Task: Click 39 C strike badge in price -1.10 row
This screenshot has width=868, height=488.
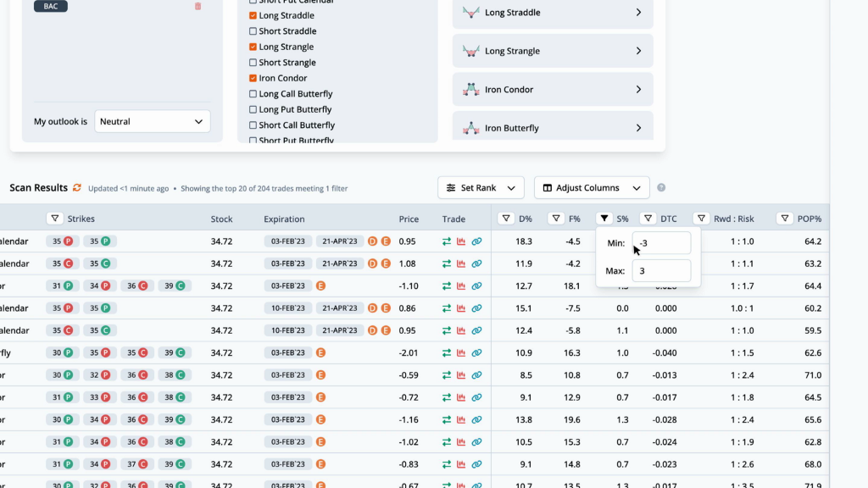Action: [x=175, y=286]
